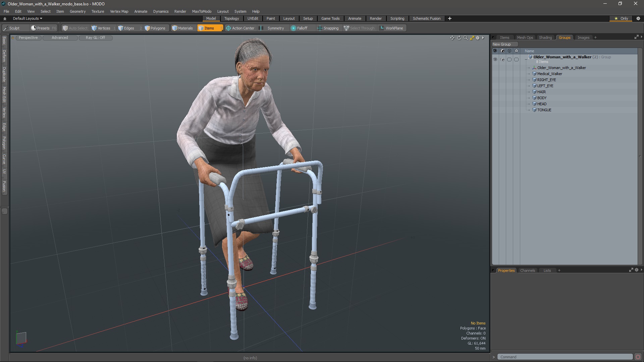Image resolution: width=644 pixels, height=362 pixels.
Task: Click the layout settings gear icon
Action: 638,18
